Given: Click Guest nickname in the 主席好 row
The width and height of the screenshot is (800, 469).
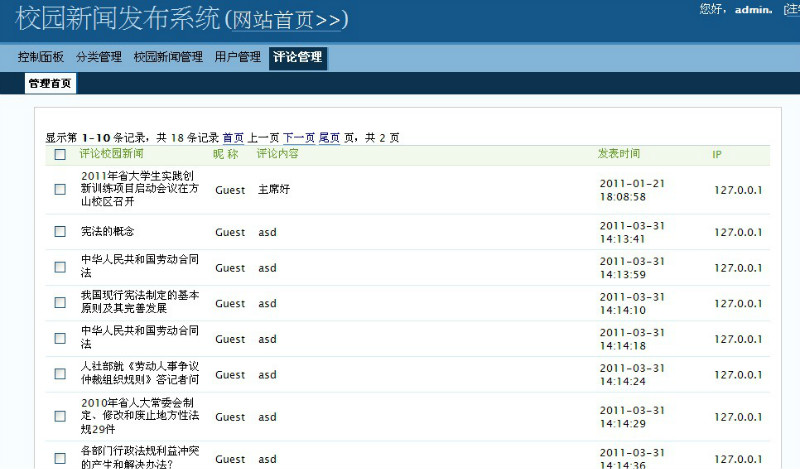Looking at the screenshot, I should pos(230,190).
